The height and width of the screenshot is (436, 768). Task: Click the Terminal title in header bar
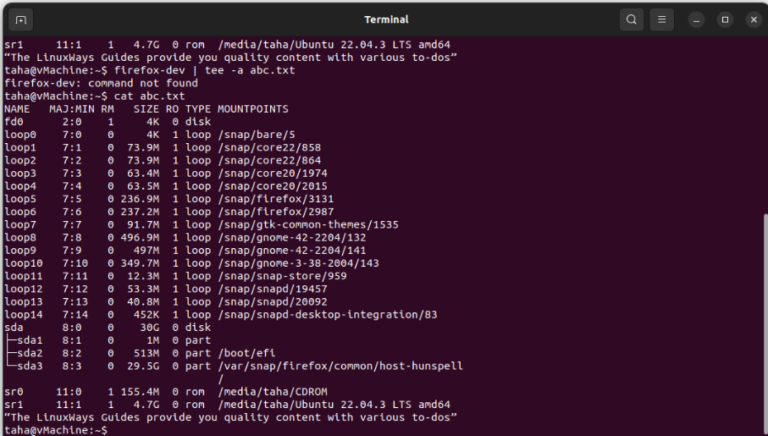click(386, 20)
